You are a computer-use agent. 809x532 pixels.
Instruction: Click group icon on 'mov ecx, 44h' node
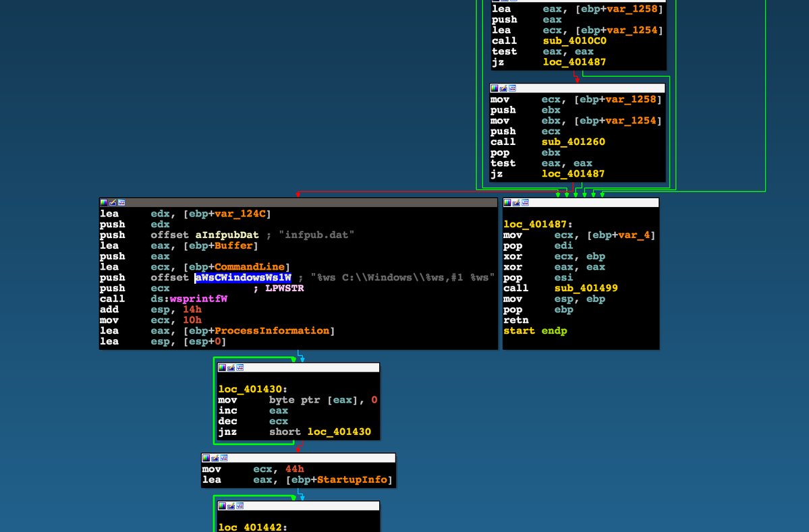coord(223,458)
